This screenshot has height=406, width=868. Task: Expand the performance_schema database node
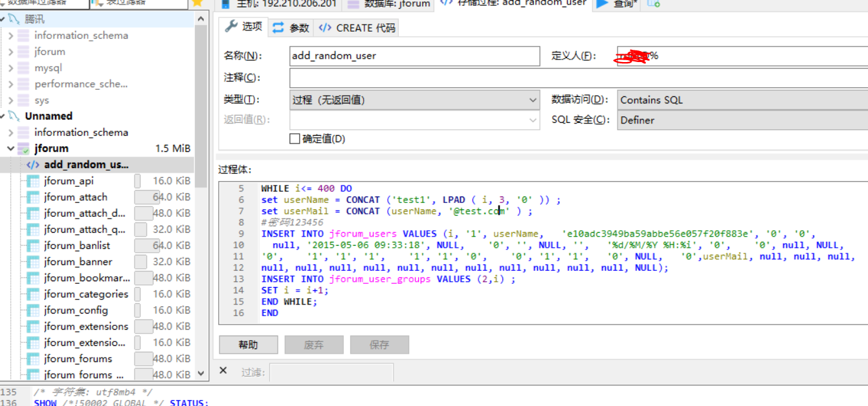(x=11, y=84)
